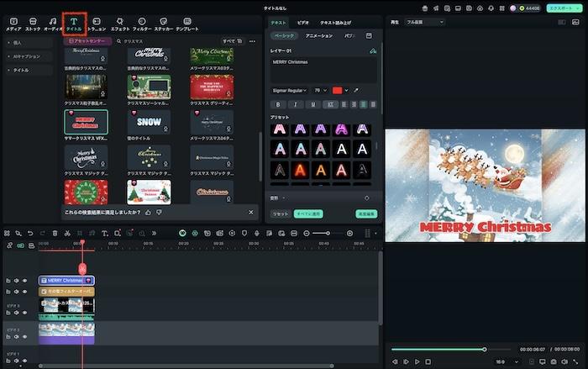Open the すべて filter dropdown
The height and width of the screenshot is (369, 588).
coord(232,41)
